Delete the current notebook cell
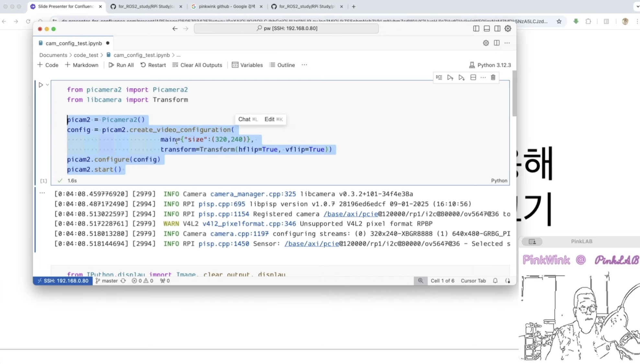 (x=493, y=77)
